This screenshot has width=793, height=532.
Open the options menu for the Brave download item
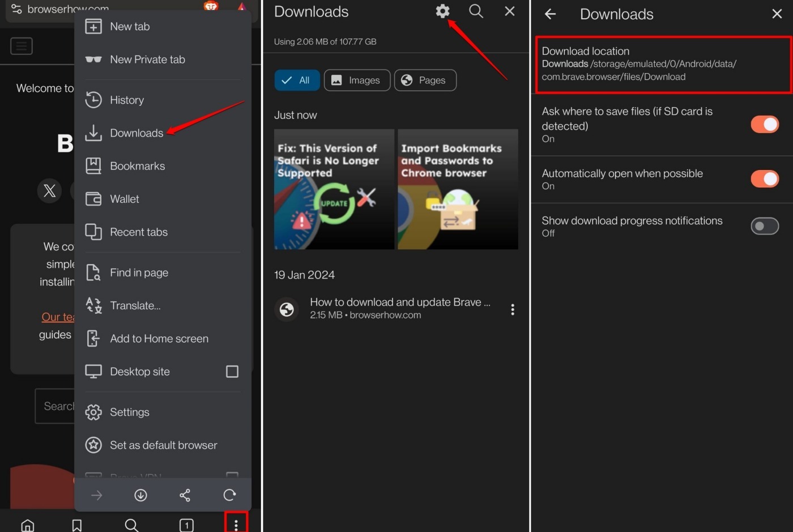[513, 309]
